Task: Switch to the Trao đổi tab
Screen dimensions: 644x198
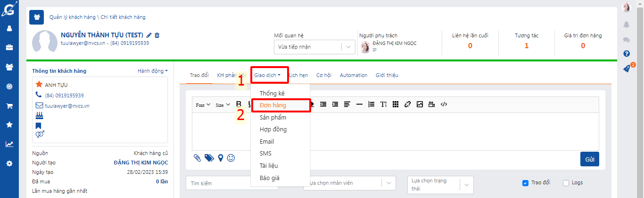Action: point(199,75)
